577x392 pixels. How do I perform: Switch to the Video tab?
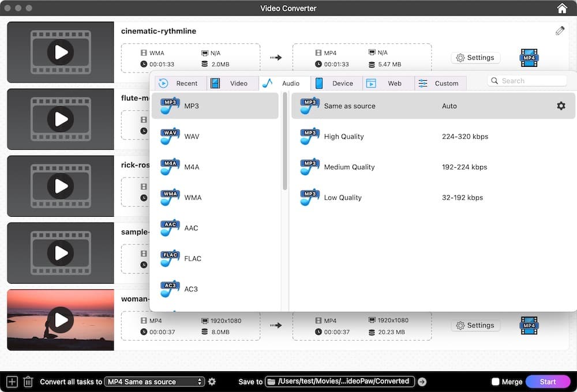click(x=233, y=83)
